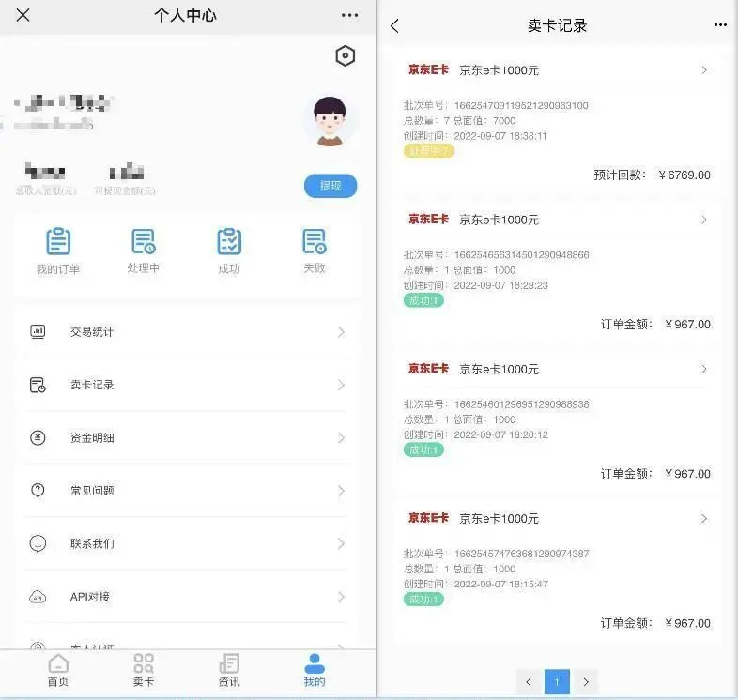Viewport: 738px width, 700px height.
Task: Click 京东E卡 logo on the 18:38:11 order
Action: click(428, 69)
